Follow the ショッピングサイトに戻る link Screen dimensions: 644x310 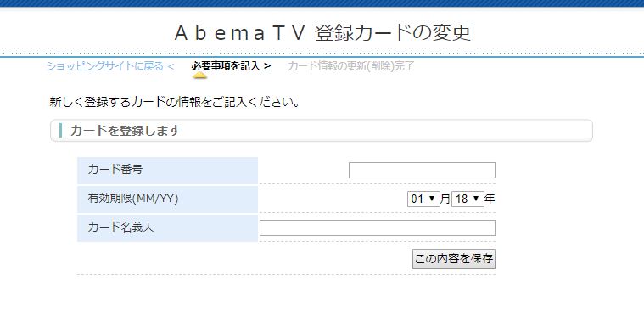[104, 65]
